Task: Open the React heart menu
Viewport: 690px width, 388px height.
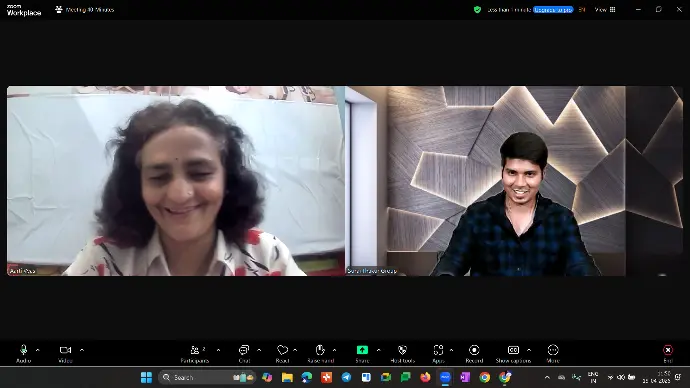Action: coord(283,353)
